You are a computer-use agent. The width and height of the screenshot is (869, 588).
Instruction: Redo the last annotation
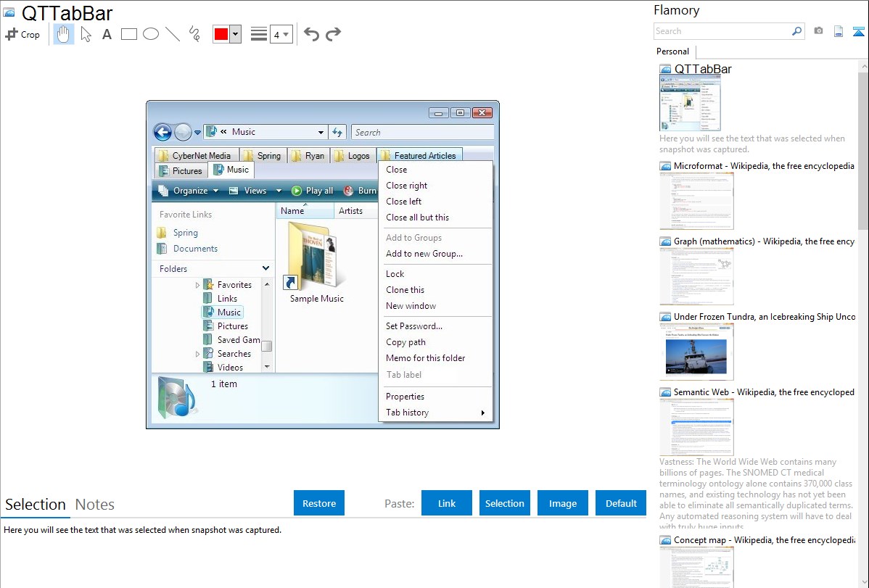(x=333, y=34)
